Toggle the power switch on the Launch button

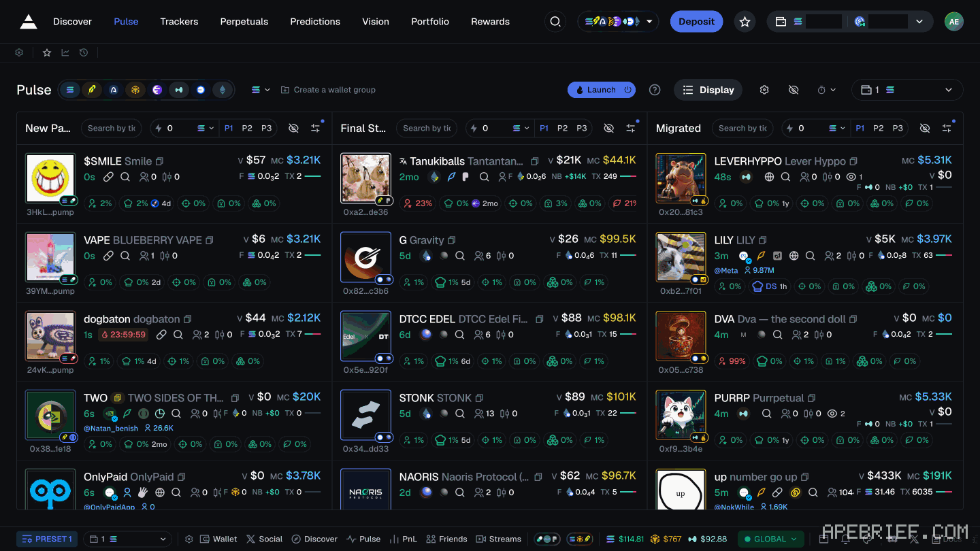(x=628, y=90)
